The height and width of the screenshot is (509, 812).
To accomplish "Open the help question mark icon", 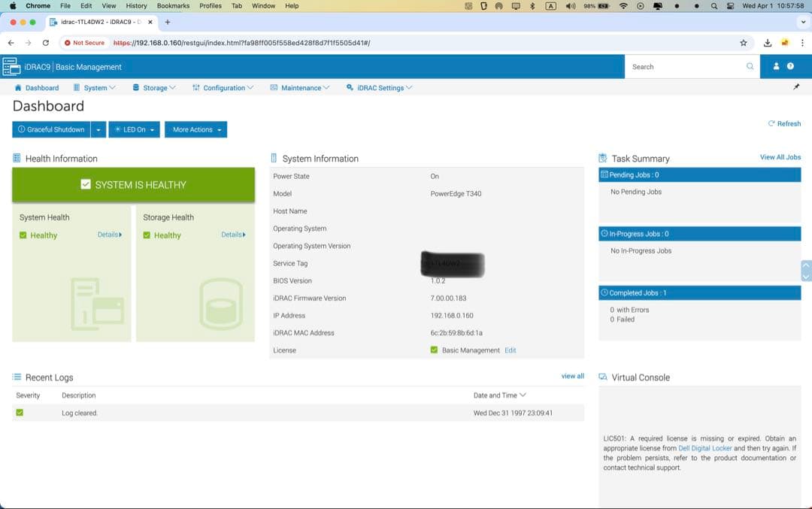I will [x=790, y=66].
